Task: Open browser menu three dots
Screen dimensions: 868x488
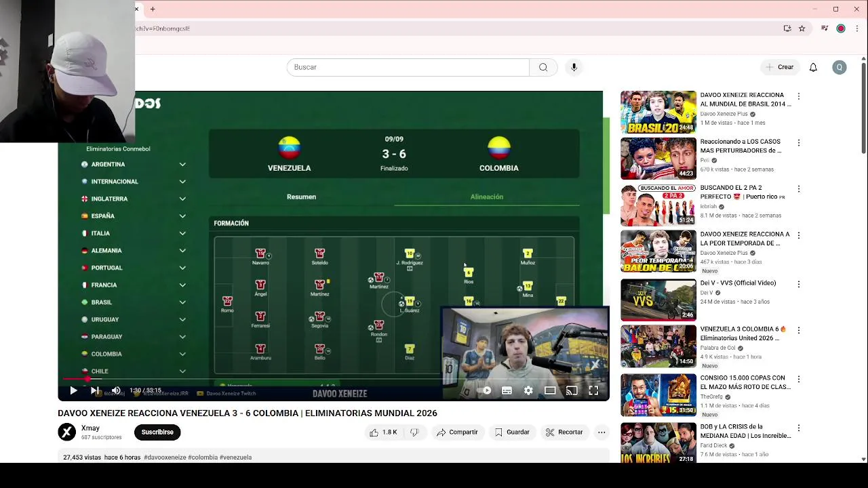Action: (x=858, y=28)
